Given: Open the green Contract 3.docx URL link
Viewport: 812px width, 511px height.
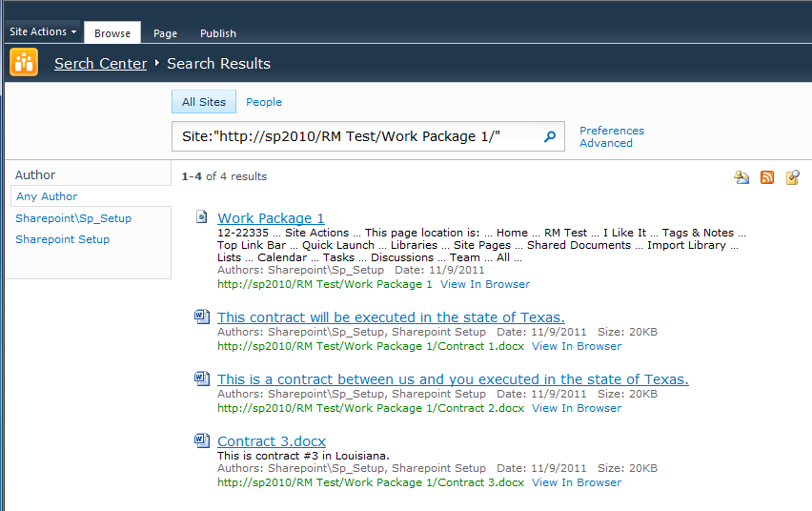Looking at the screenshot, I should click(371, 482).
